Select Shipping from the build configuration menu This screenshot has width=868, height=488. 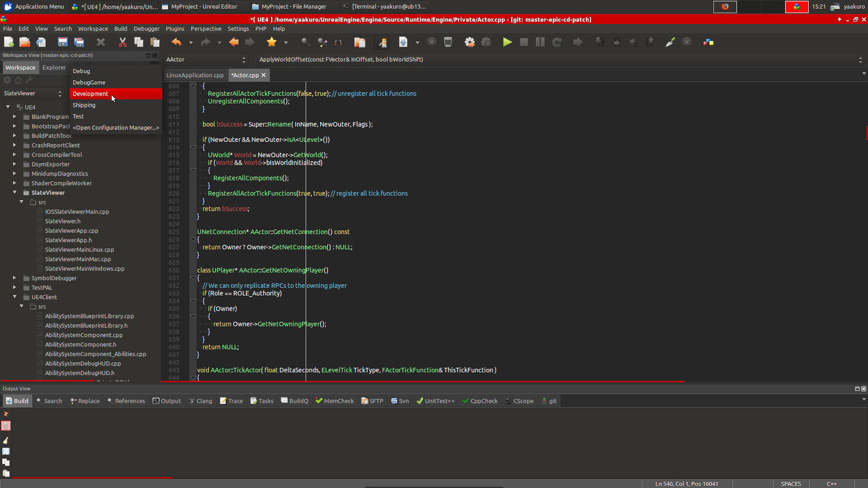(84, 105)
